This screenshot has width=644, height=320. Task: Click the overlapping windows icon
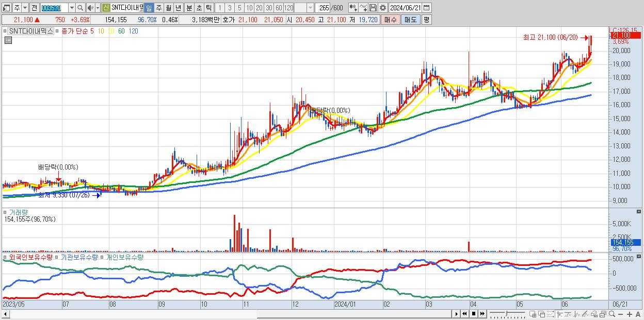point(542,314)
